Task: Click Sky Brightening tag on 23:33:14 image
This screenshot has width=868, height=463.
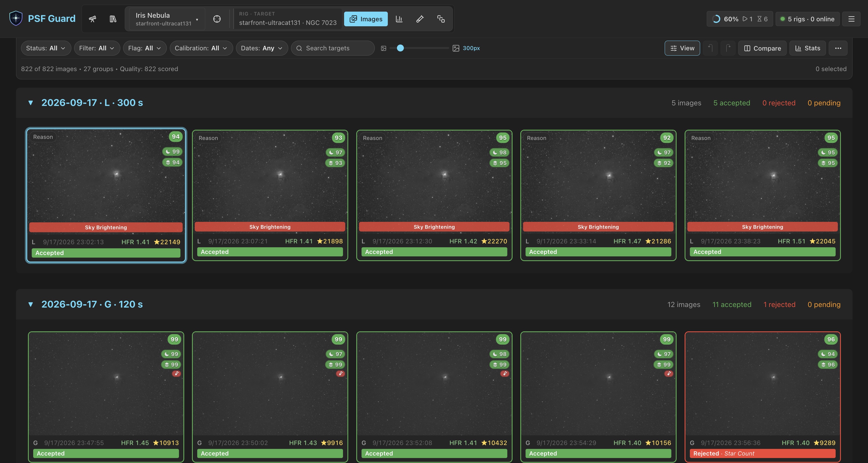Action: [598, 227]
